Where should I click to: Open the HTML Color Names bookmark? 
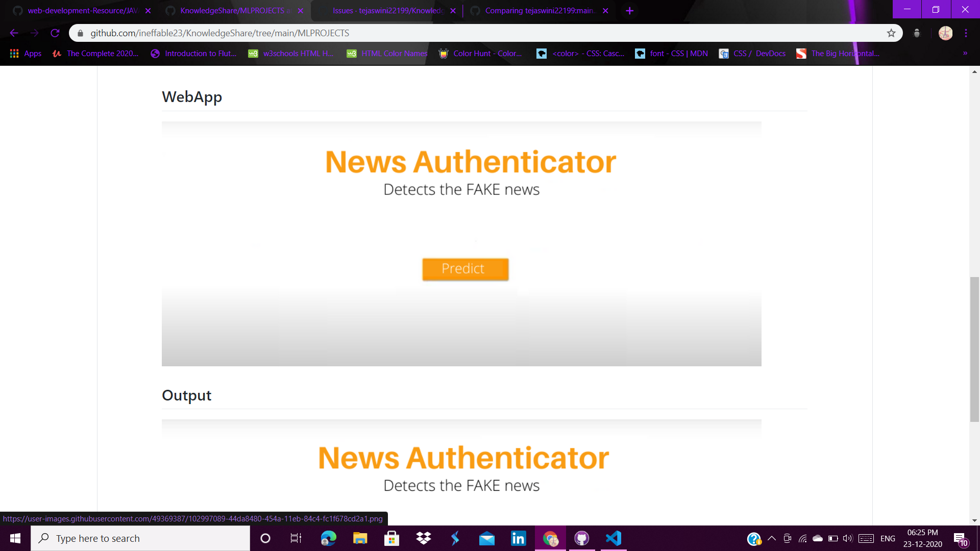[x=386, y=53]
